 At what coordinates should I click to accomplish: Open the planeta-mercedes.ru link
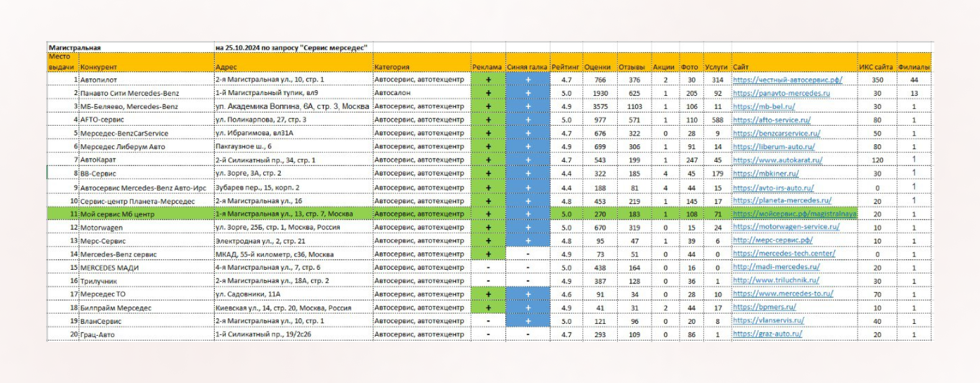pyautogui.click(x=782, y=201)
